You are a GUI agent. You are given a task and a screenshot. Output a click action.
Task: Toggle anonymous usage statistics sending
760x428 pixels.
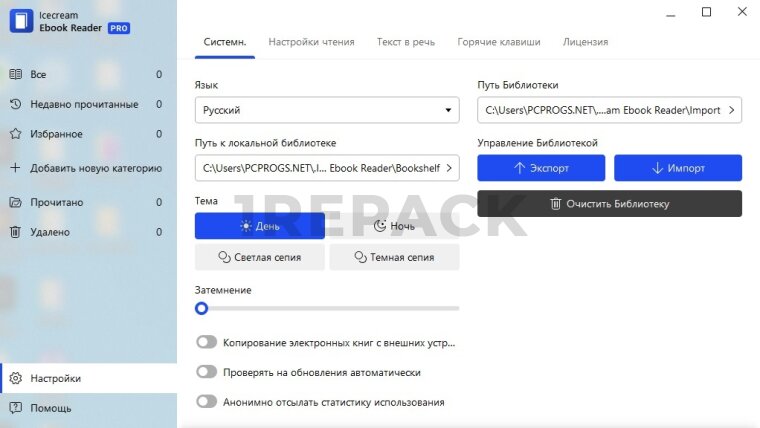click(x=206, y=402)
